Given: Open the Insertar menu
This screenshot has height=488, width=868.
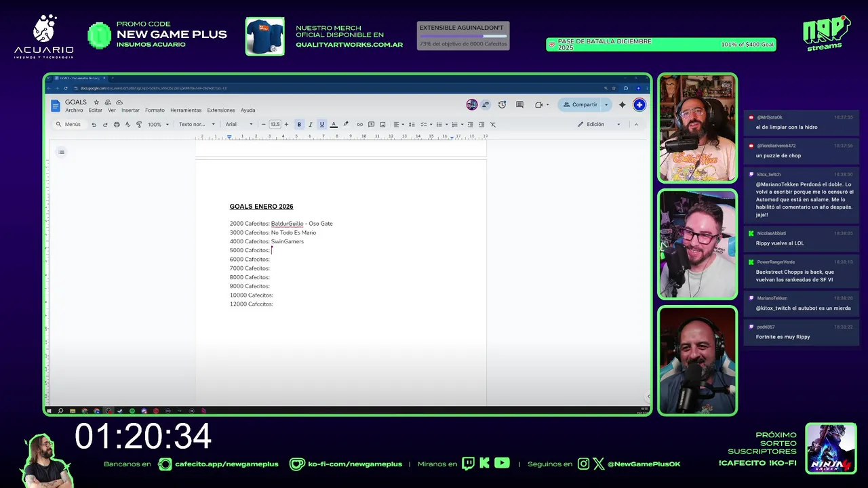Looking at the screenshot, I should click(130, 110).
